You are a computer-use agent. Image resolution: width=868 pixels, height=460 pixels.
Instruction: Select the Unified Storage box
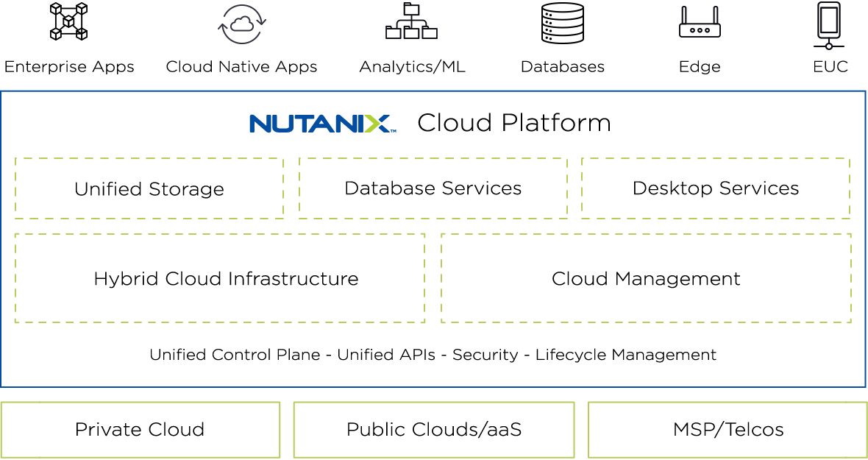tap(149, 188)
